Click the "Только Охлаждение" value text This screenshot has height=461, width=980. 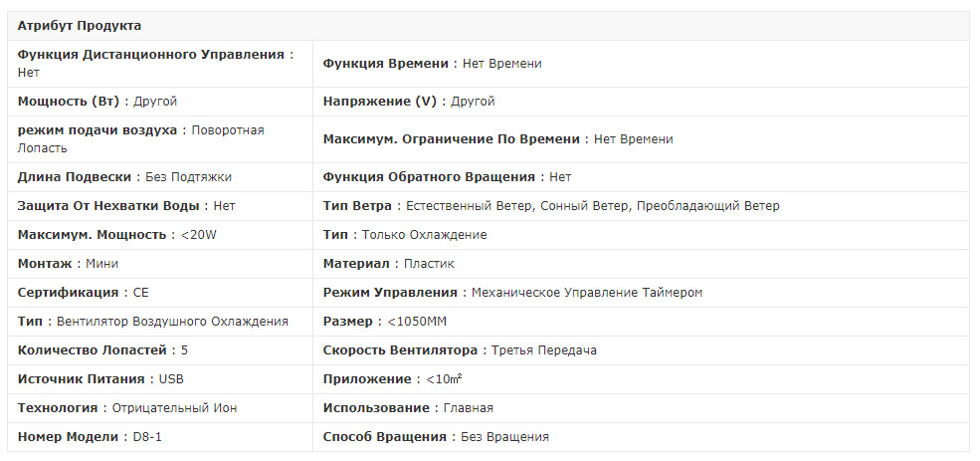pyautogui.click(x=424, y=235)
